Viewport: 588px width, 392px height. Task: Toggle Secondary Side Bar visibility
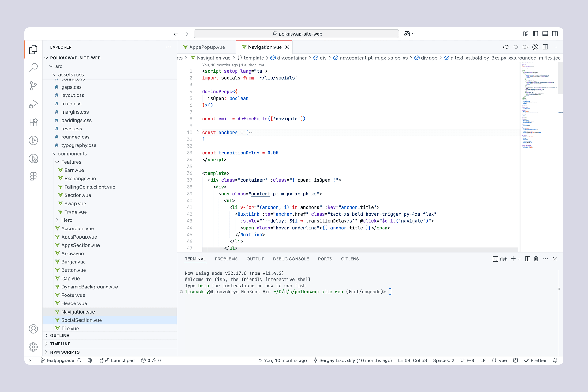click(x=555, y=34)
